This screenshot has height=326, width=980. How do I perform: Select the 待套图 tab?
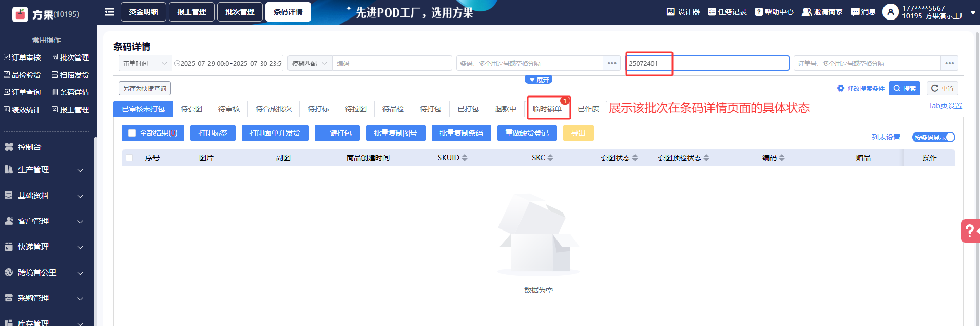coord(191,109)
